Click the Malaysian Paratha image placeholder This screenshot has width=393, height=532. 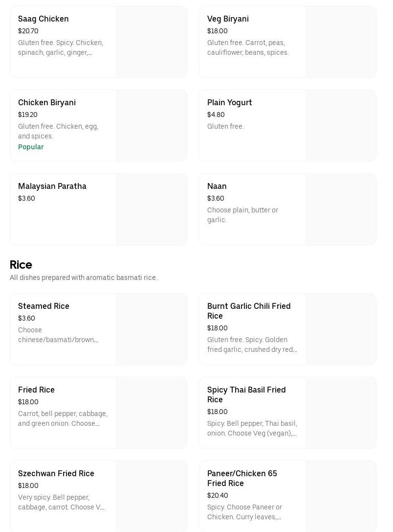pos(152,209)
